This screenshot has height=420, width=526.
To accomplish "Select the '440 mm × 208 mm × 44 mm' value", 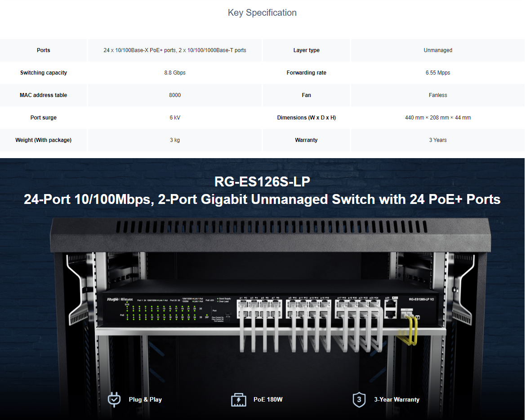I will (x=438, y=118).
